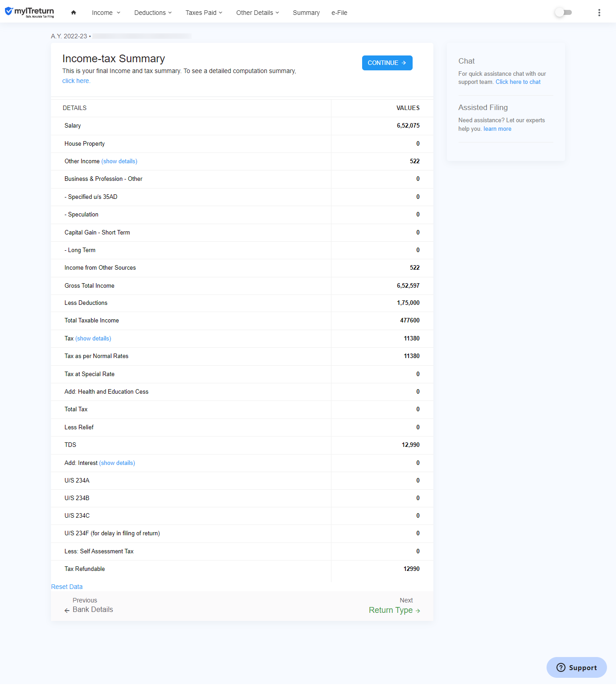Click the myITreturn logo
This screenshot has height=685, width=616.
pyautogui.click(x=29, y=12)
